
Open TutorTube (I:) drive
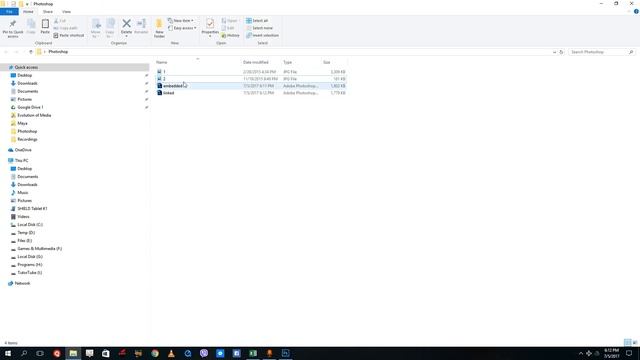(x=29, y=273)
